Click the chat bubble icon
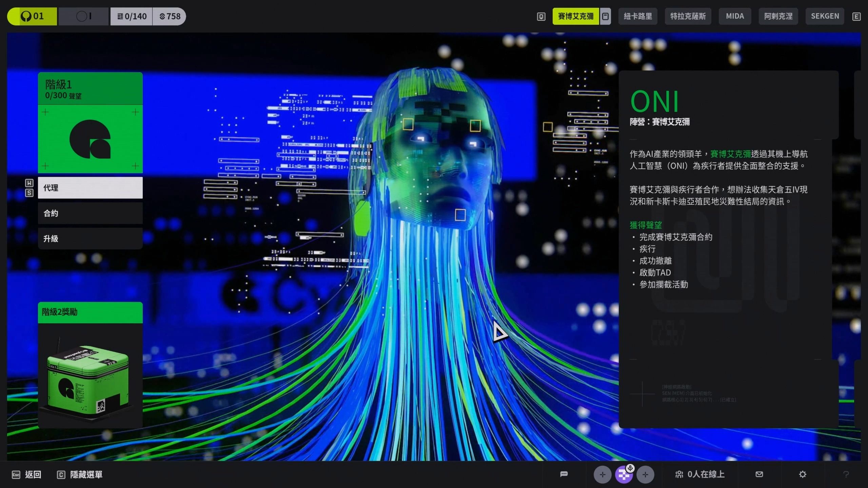868x488 pixels. pos(564,474)
